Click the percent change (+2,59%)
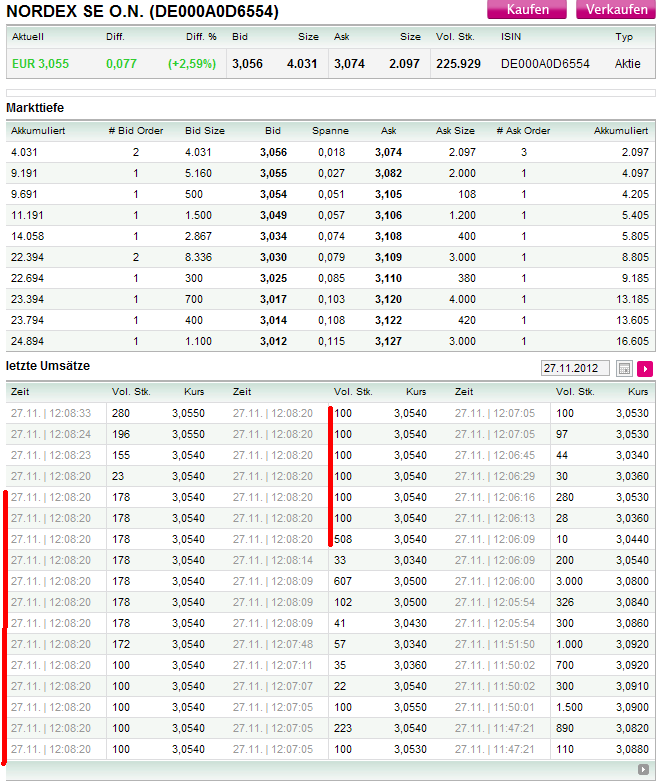Screen dimensions: 662x783 click(x=192, y=64)
